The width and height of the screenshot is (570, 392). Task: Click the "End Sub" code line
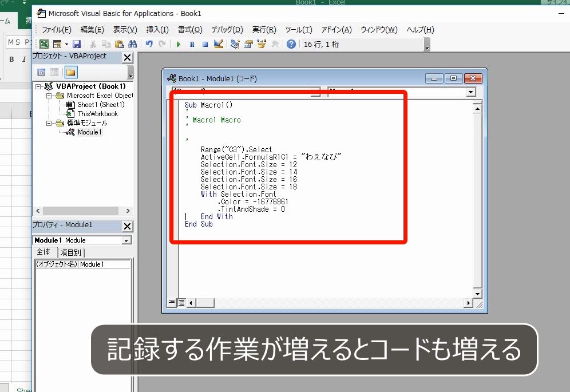pyautogui.click(x=199, y=224)
